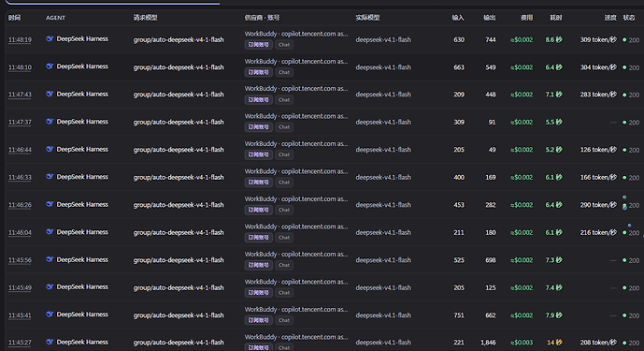The height and width of the screenshot is (351, 644).
Task: Click the 订阅账号 tag in 11:47:37 row
Action: click(x=258, y=127)
